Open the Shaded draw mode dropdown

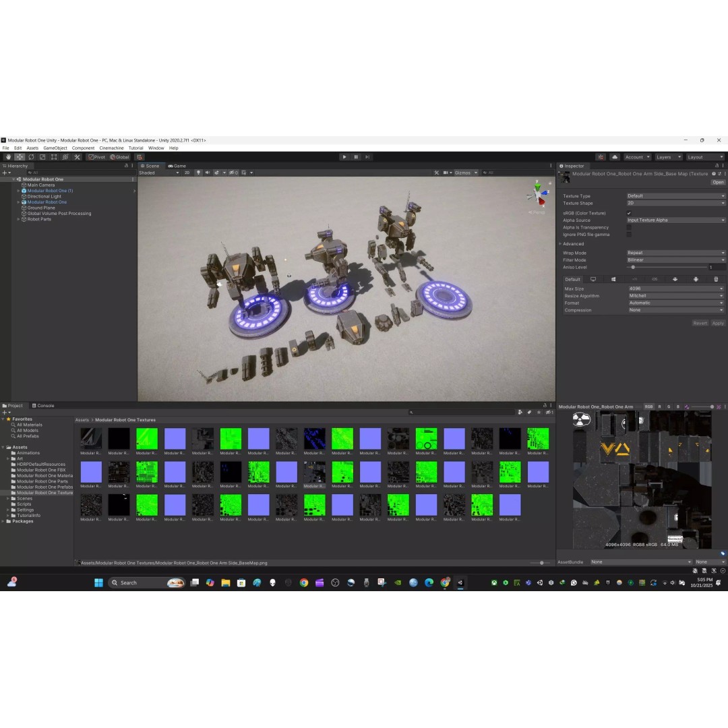159,173
